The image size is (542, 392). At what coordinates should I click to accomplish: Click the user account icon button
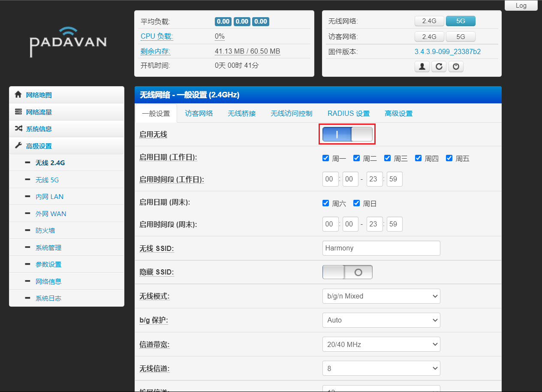422,66
